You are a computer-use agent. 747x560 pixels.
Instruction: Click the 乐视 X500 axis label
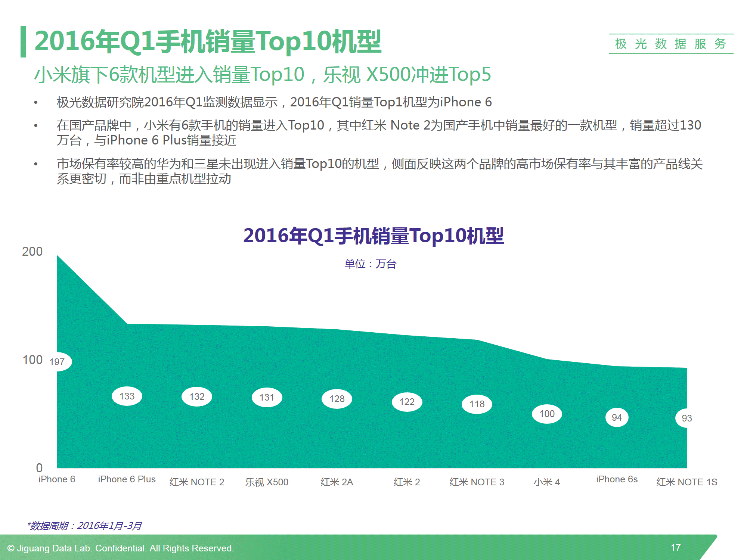[x=267, y=482]
